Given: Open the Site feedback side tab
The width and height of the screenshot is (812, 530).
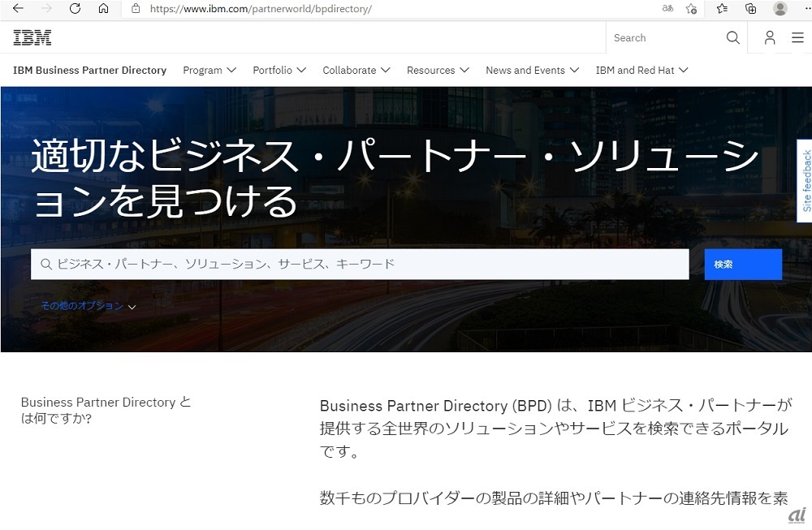Looking at the screenshot, I should click(x=804, y=181).
